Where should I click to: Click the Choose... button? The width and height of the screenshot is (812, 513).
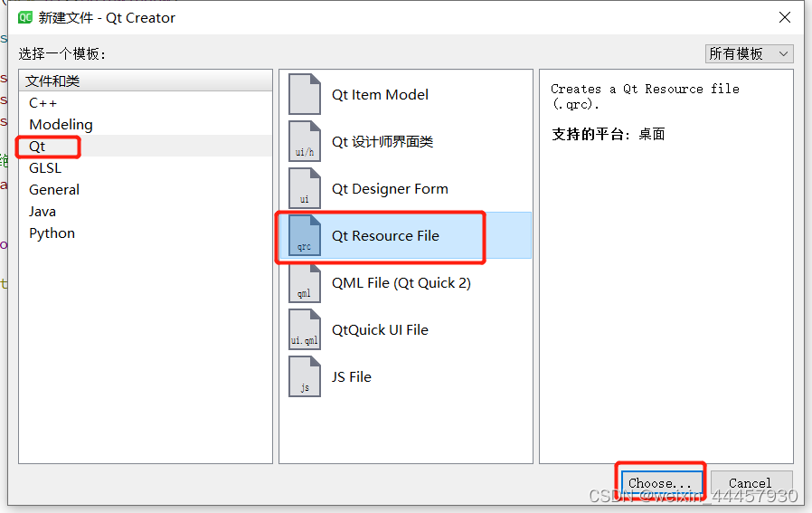coord(661,483)
